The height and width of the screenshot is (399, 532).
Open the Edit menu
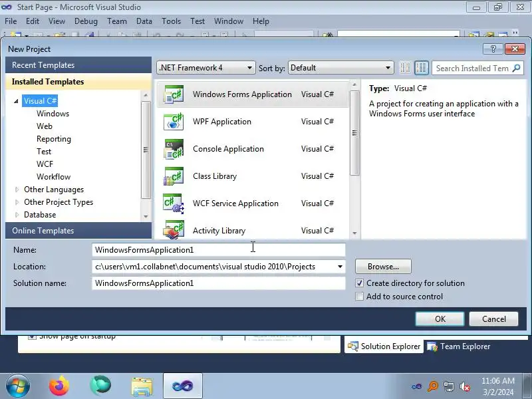[33, 21]
